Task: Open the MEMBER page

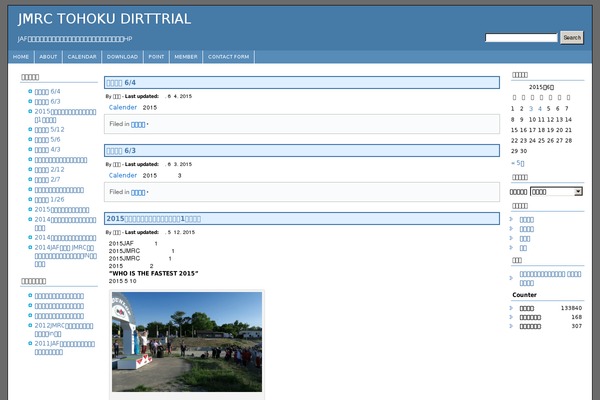Action: click(x=186, y=57)
